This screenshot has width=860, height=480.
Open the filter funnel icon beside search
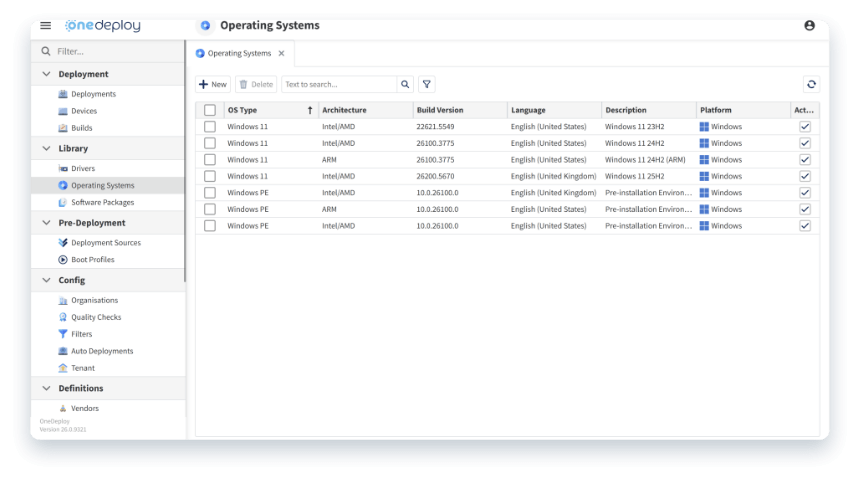point(427,85)
